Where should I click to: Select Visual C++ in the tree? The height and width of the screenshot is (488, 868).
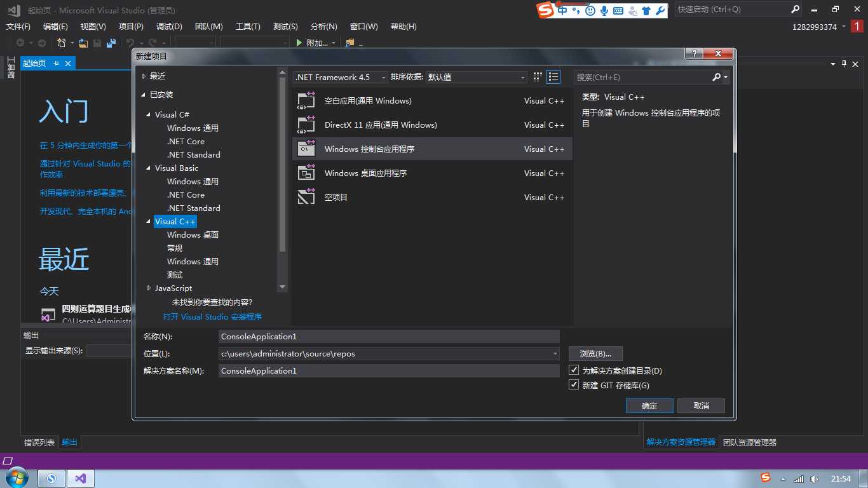coord(175,221)
